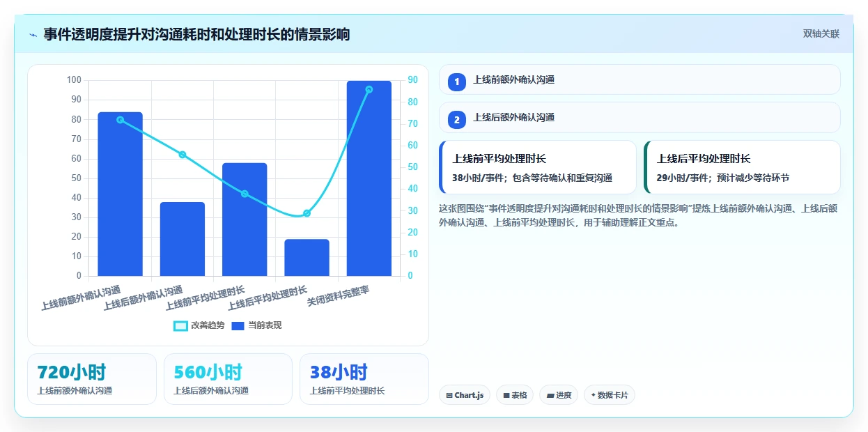
Task: Select the blue bar for 上线后额外确认沟通
Action: [183, 239]
